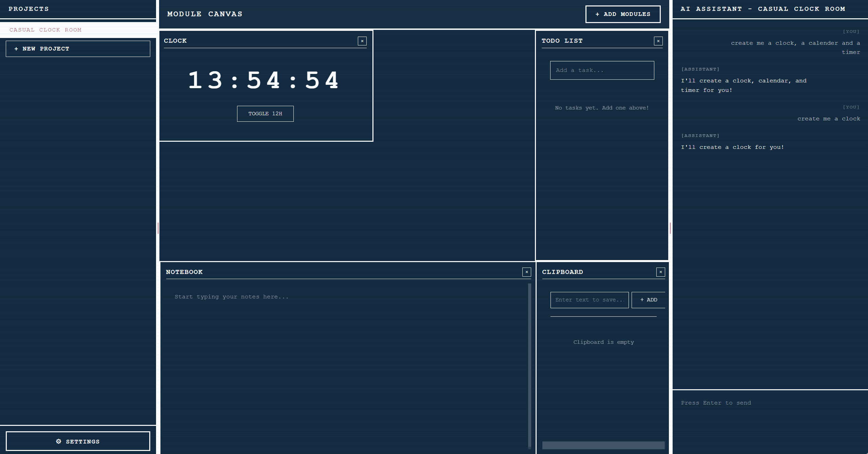
Task: Click the right panel resize handle
Action: [x=670, y=228]
